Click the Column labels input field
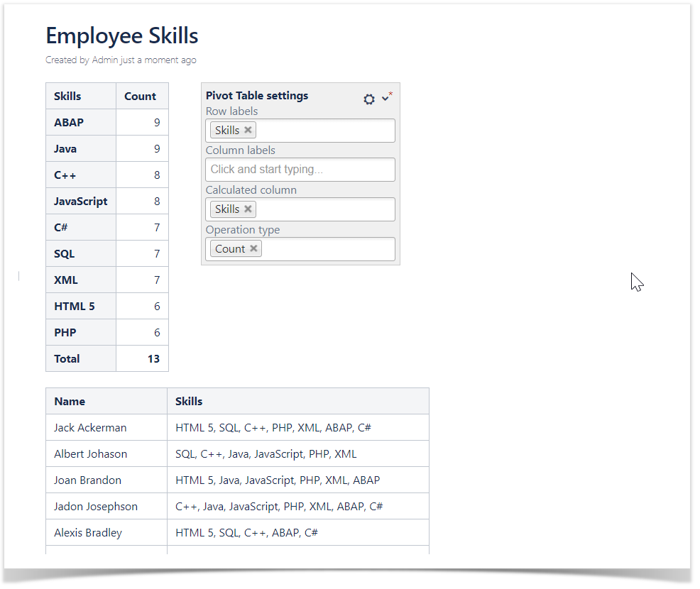Screen dimensions: 700x589 click(x=300, y=170)
